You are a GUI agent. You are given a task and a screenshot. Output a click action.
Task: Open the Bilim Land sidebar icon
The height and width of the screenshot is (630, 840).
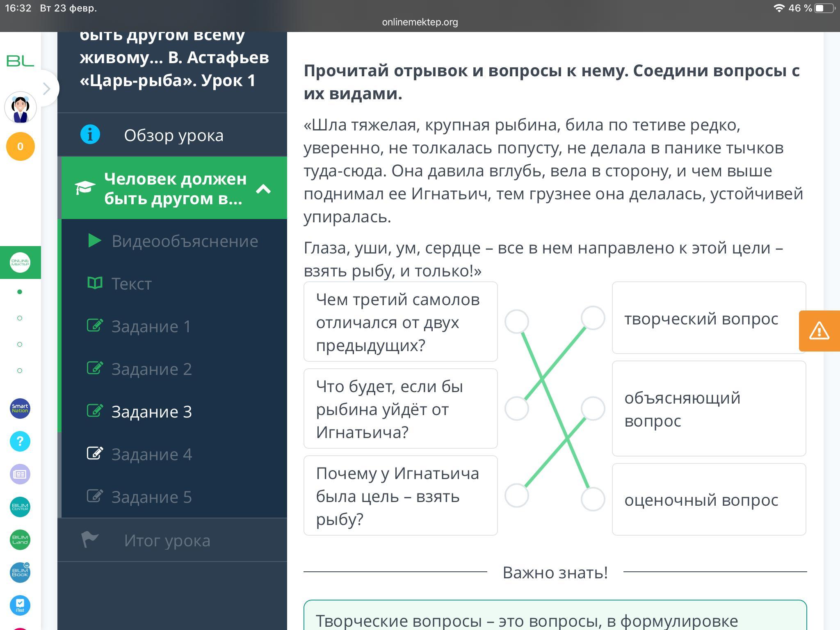(x=20, y=540)
